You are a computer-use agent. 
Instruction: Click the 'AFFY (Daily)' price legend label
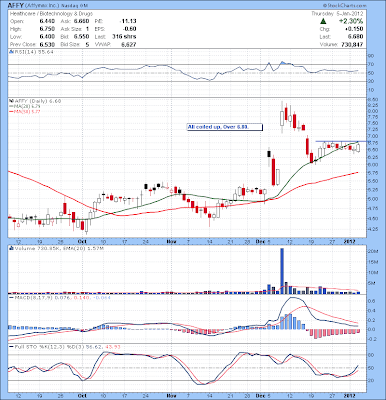pos(35,101)
